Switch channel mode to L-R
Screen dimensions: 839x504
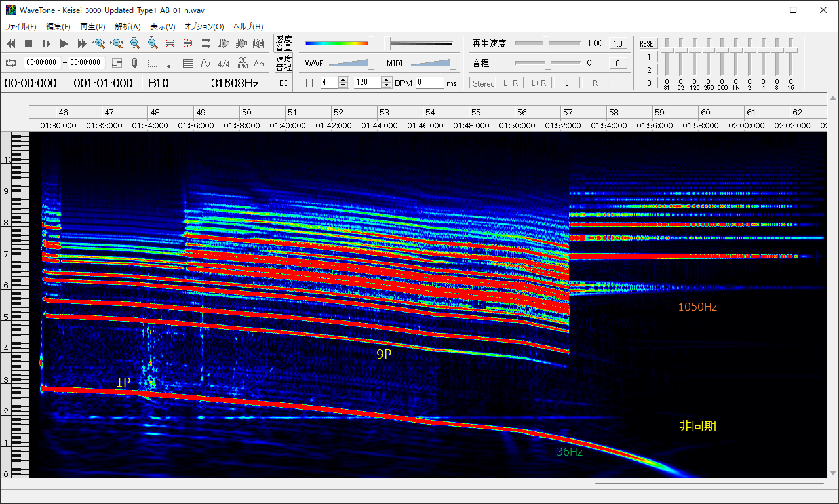(x=510, y=83)
